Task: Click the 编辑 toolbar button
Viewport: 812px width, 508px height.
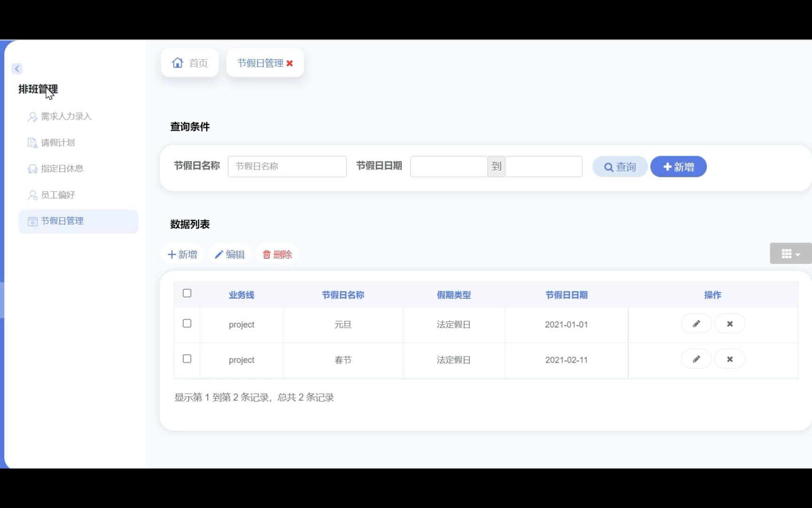Action: coord(230,254)
